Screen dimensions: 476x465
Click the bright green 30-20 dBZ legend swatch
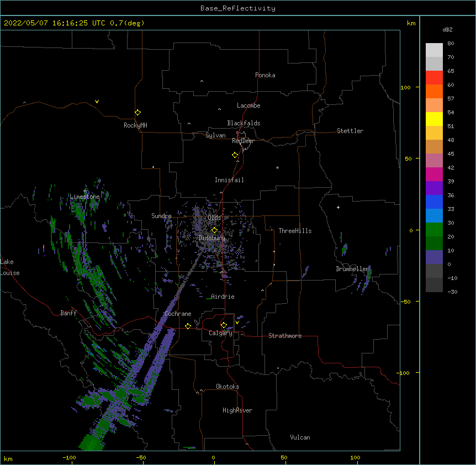coord(434,230)
